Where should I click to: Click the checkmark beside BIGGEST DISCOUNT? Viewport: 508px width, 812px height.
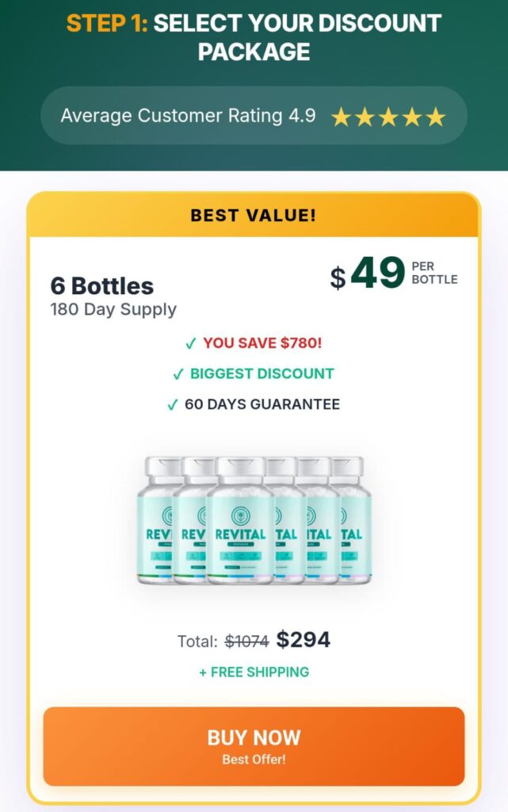coord(178,374)
